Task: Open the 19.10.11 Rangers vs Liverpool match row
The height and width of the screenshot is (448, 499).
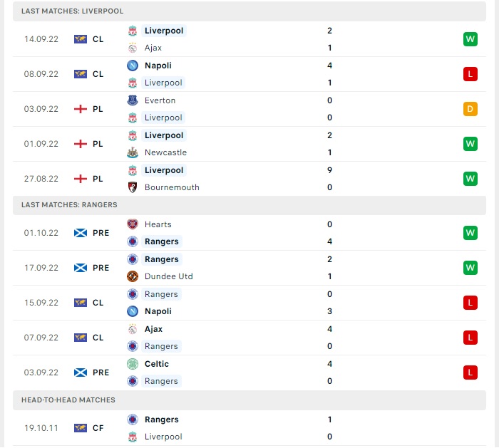Action: (249, 428)
